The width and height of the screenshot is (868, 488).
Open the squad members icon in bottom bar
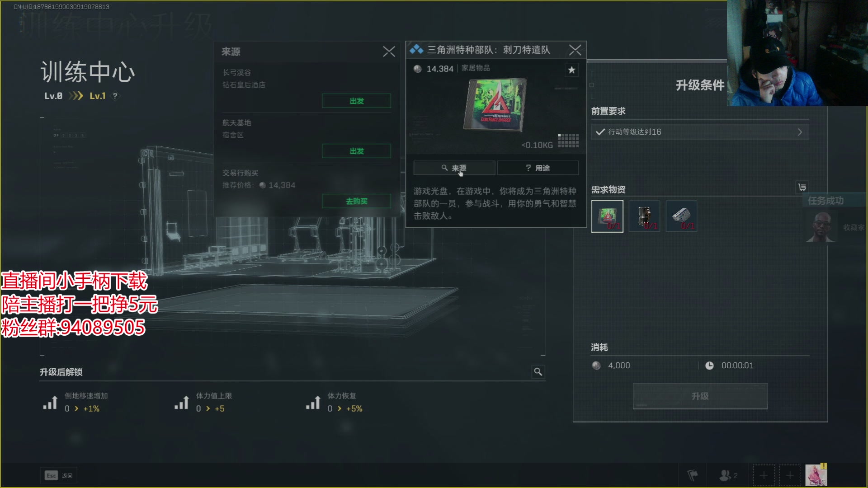(728, 475)
